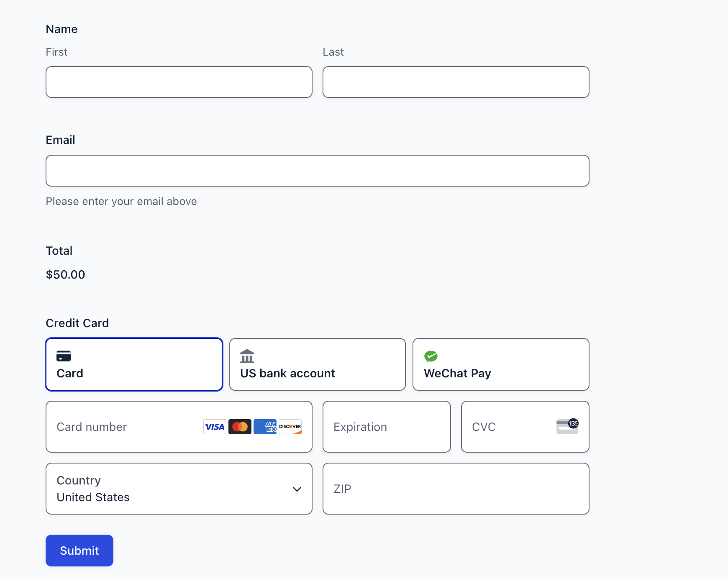Click the Visa logo in card field

pos(214,427)
